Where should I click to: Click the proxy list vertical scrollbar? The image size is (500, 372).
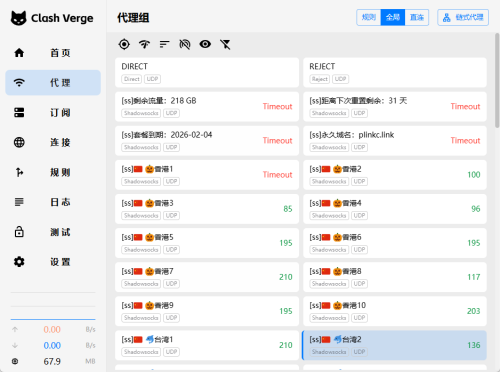[497, 80]
